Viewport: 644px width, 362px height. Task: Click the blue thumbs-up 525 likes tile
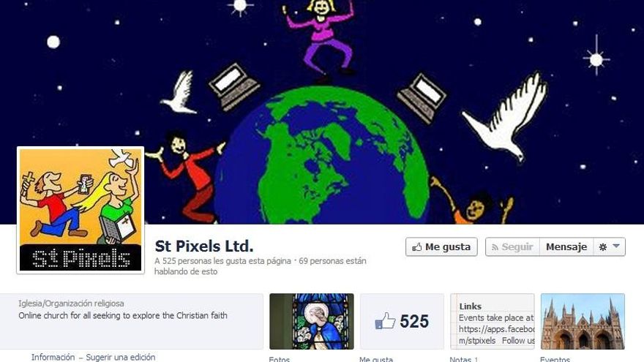pyautogui.click(x=402, y=321)
